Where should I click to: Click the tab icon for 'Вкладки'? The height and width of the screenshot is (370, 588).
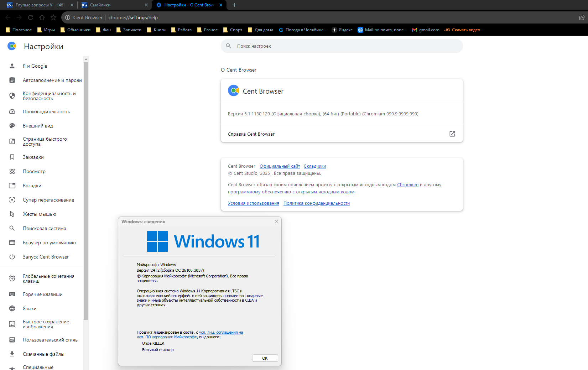(12, 186)
